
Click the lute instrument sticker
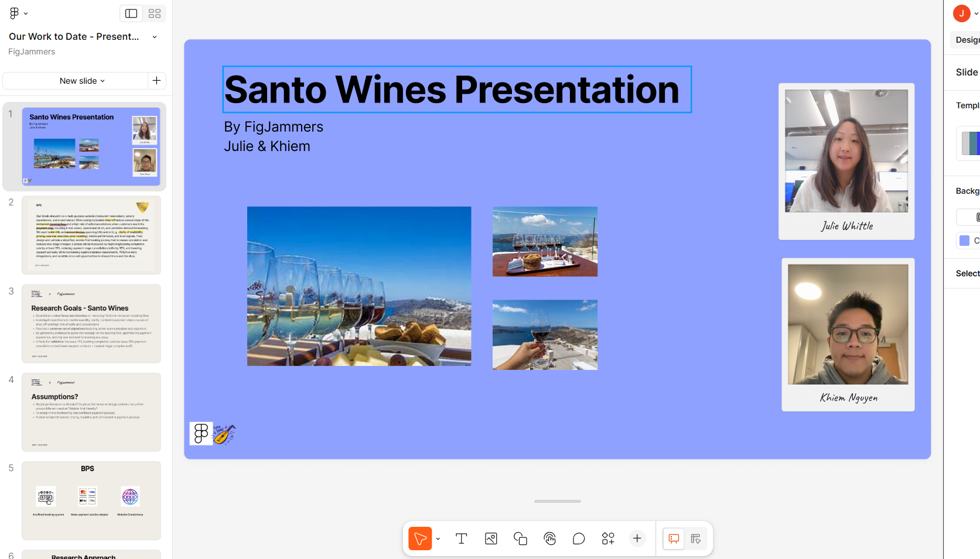pos(224,434)
